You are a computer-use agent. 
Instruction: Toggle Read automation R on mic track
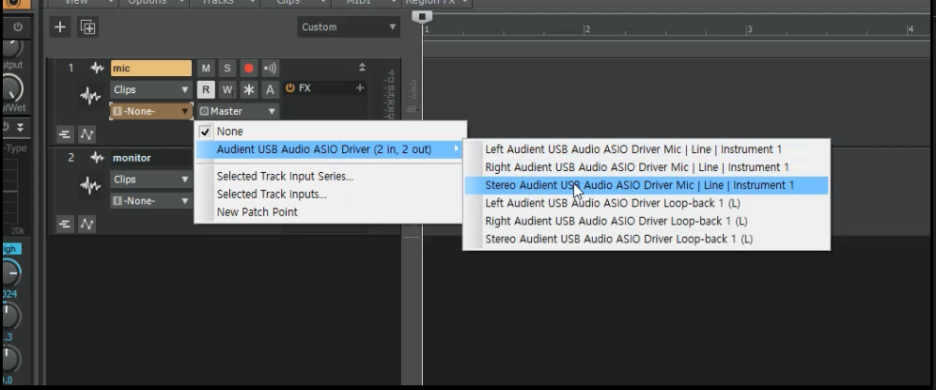[x=205, y=90]
